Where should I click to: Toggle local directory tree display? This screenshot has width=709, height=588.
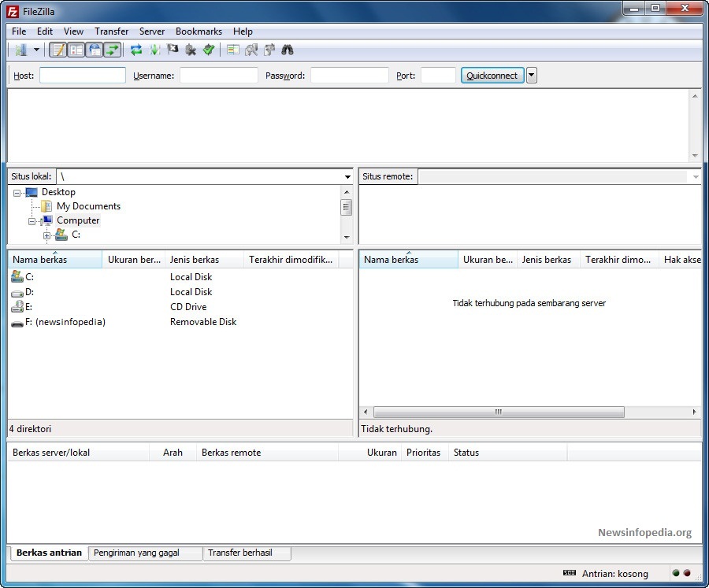[76, 50]
